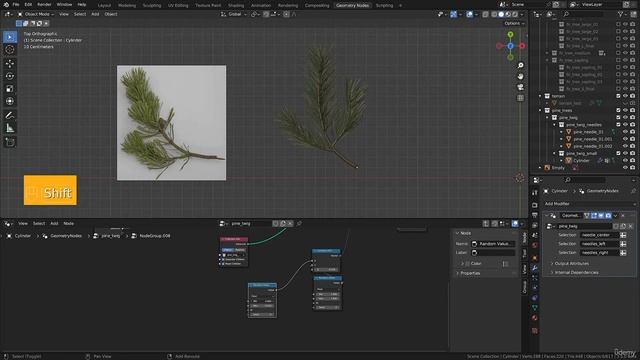Open the Options dropdown in viewport header
Viewport: 640px width, 360px height.
(x=514, y=23)
